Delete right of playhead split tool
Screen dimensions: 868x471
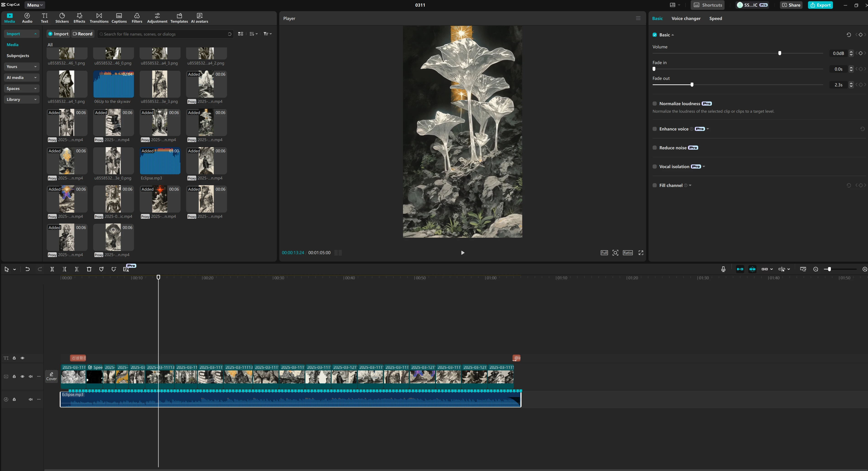(x=77, y=269)
